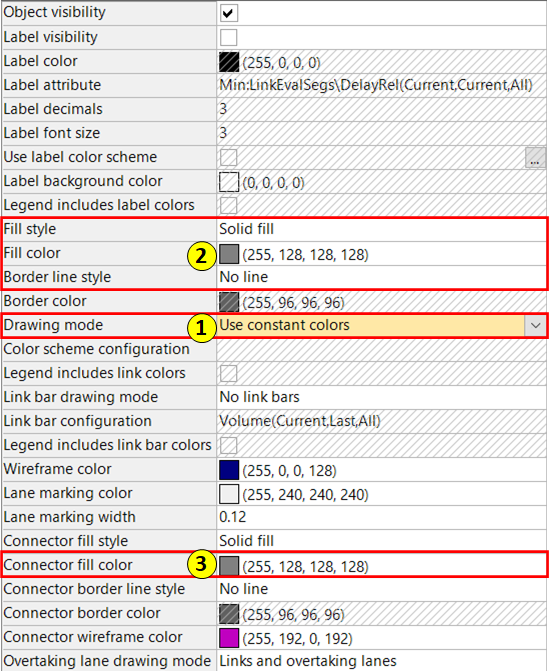Open the Connector wireframe color magenta swatch
The width and height of the screenshot is (549, 671).
point(229,638)
